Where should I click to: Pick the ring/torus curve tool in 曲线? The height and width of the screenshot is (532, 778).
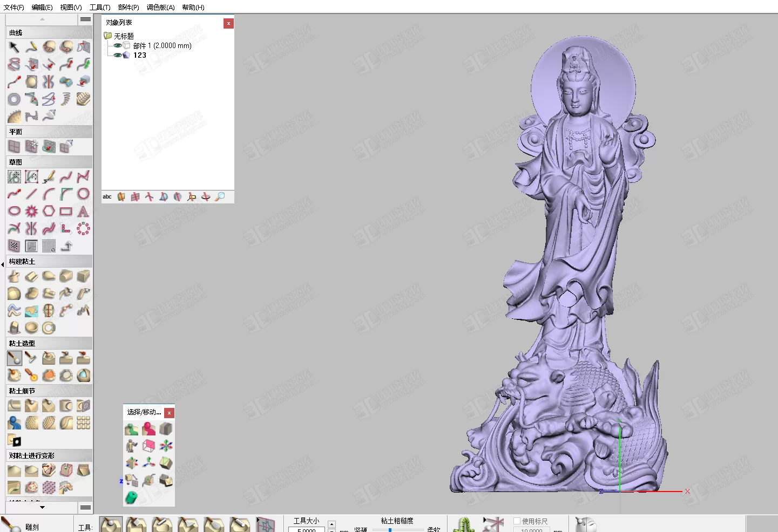point(15,99)
